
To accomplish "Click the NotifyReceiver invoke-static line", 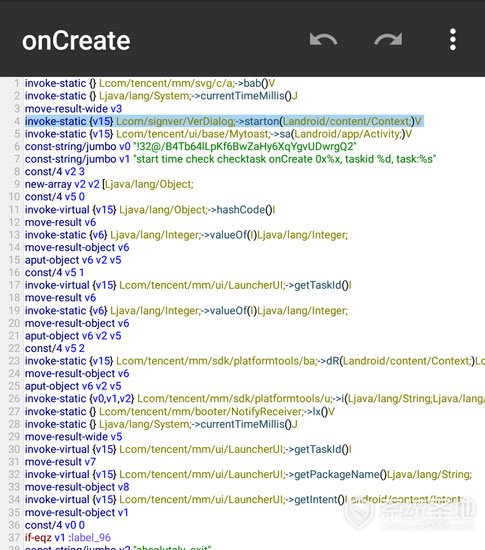I will point(180,412).
